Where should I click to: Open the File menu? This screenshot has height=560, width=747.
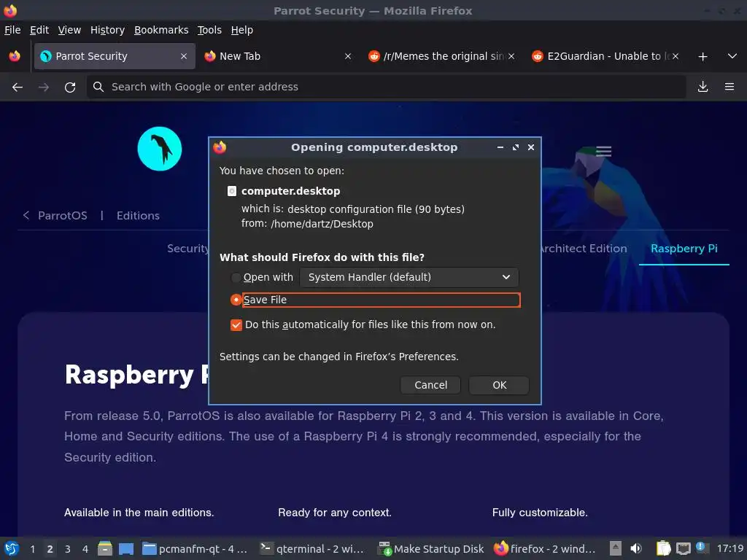(12, 30)
